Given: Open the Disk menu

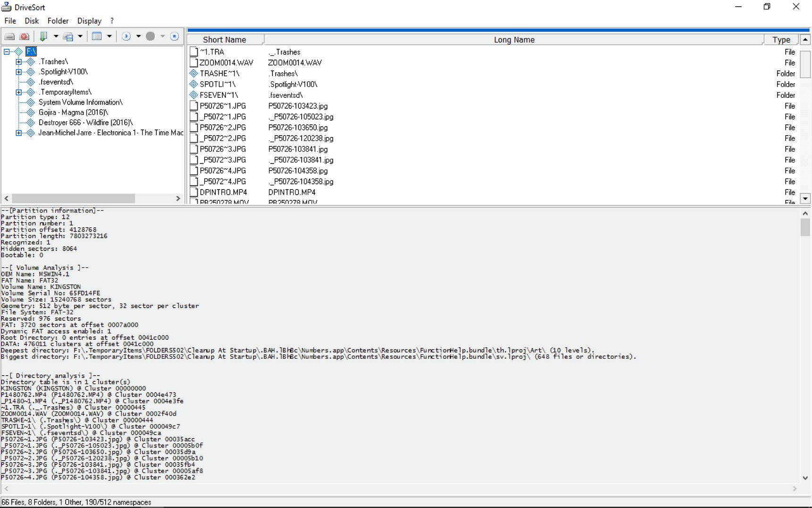Looking at the screenshot, I should coord(32,21).
